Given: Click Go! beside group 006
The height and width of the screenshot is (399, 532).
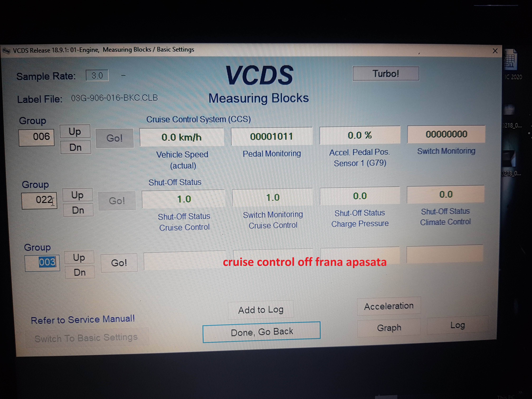Looking at the screenshot, I should pyautogui.click(x=115, y=138).
